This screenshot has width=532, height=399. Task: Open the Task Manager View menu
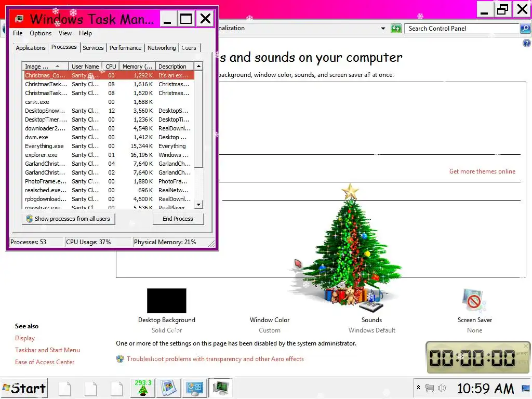(65, 33)
